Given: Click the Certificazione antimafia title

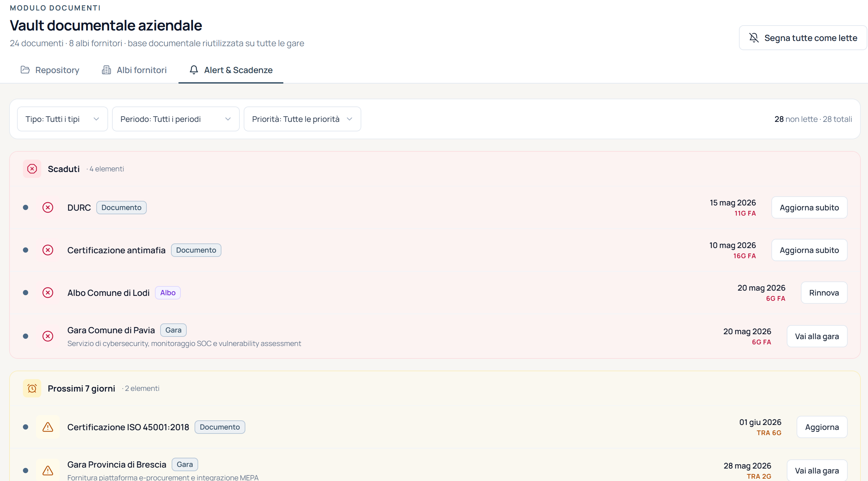Looking at the screenshot, I should (x=117, y=250).
